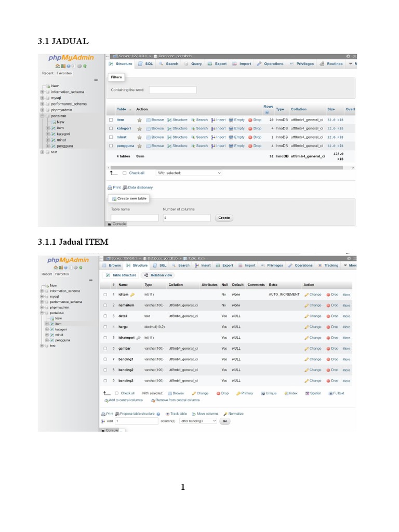This screenshot has width=399, height=532.
Task: Click the Search action for the item table row
Action: click(x=199, y=120)
